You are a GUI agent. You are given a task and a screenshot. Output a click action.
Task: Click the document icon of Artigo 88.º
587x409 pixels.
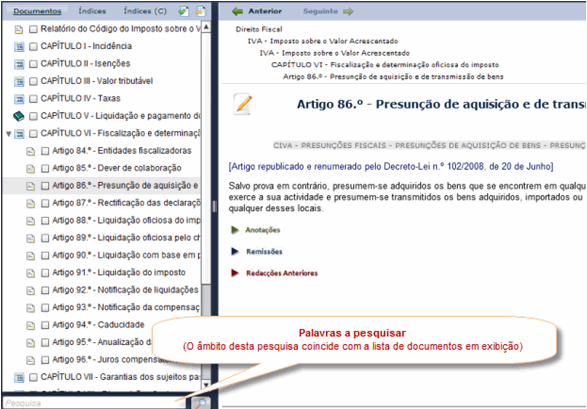click(30, 221)
